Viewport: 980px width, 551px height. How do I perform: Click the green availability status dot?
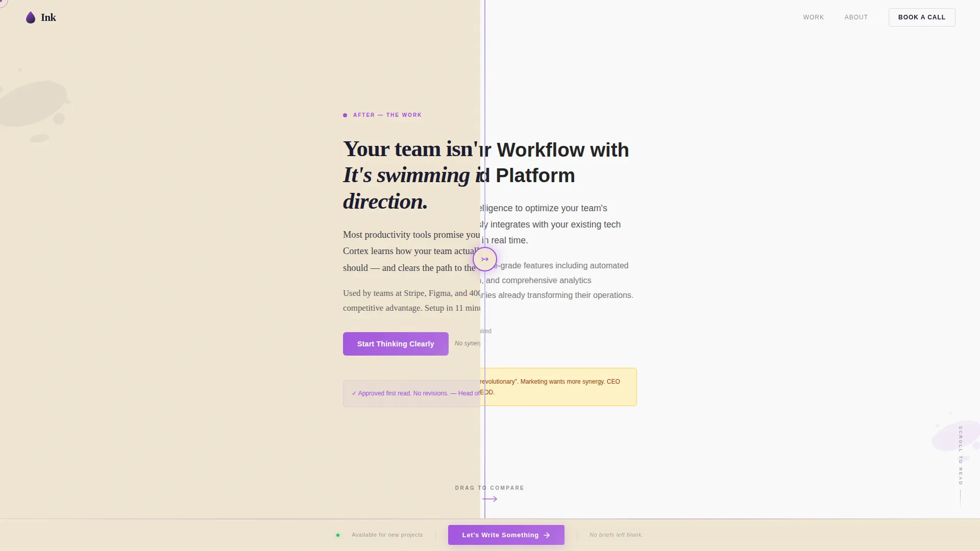[x=338, y=535]
